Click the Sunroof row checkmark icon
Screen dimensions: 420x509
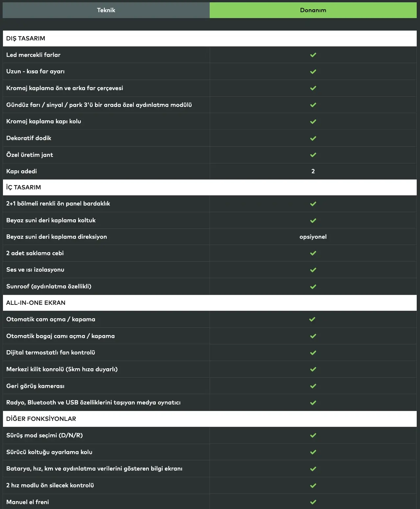pos(313,287)
